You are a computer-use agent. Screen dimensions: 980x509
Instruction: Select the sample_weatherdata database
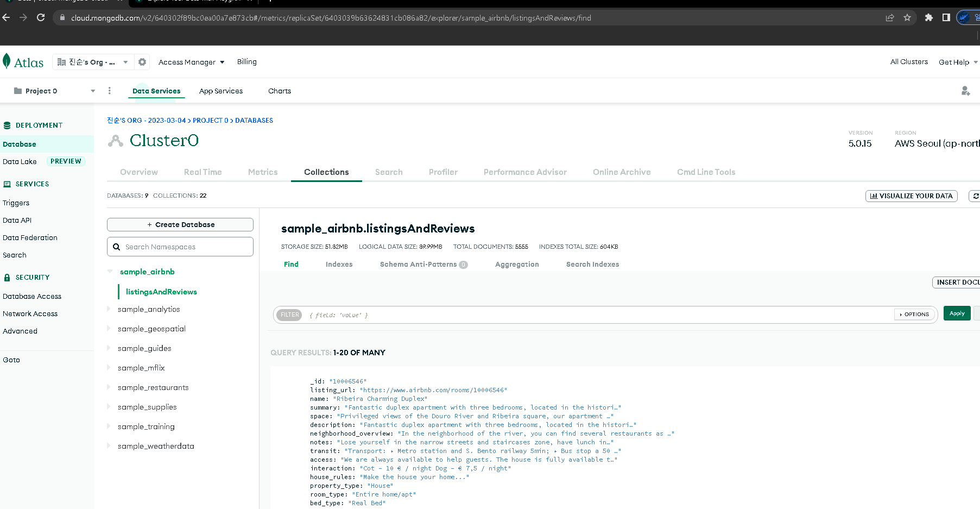tap(156, 446)
